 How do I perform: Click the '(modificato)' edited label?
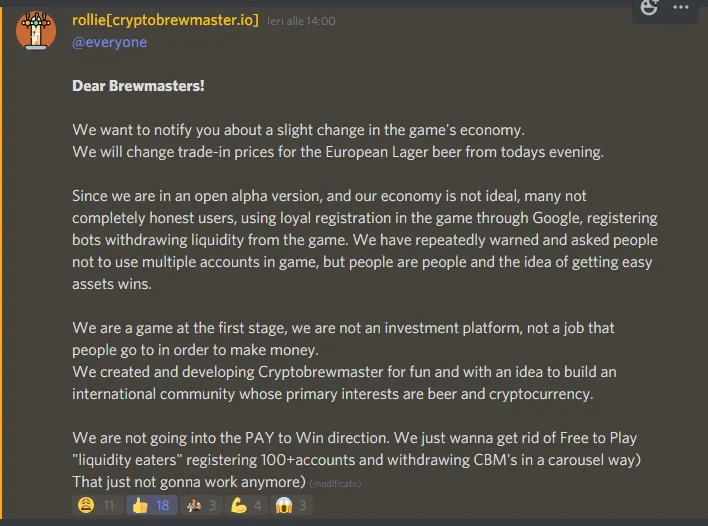(335, 484)
